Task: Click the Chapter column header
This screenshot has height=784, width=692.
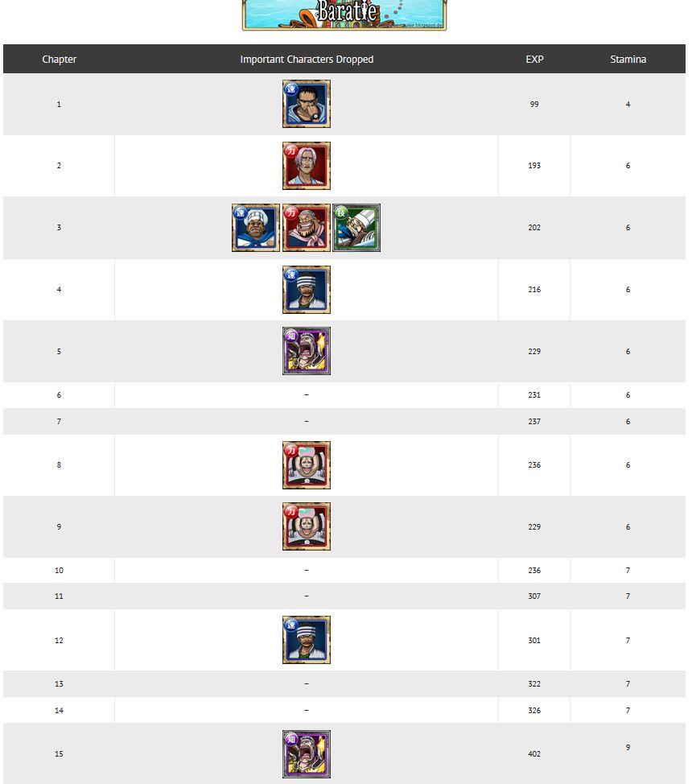Action: pos(59,60)
